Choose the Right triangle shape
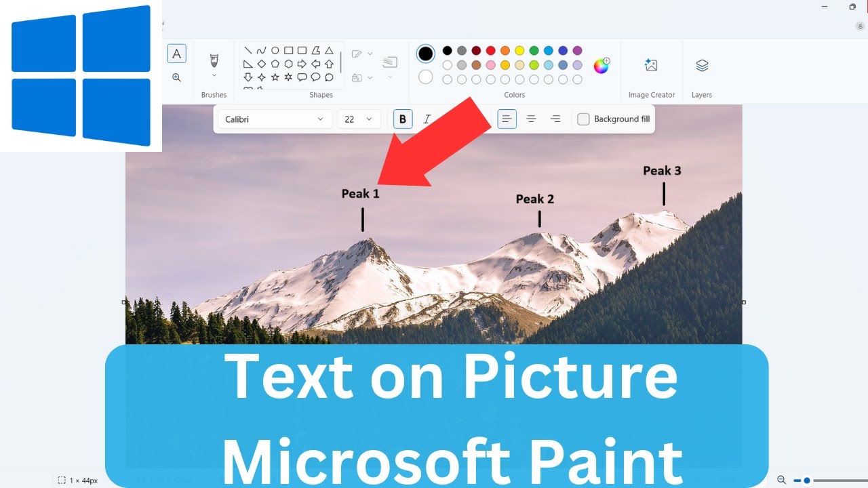The width and height of the screenshot is (868, 488). tap(248, 64)
